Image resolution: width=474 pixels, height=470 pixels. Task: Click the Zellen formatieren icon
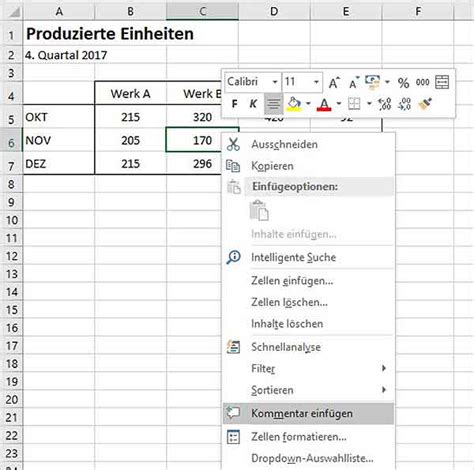[x=233, y=437]
